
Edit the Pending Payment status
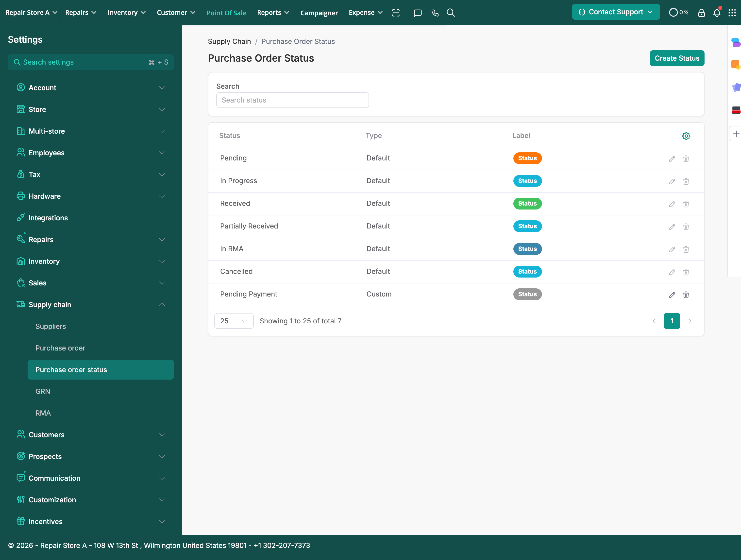672,295
